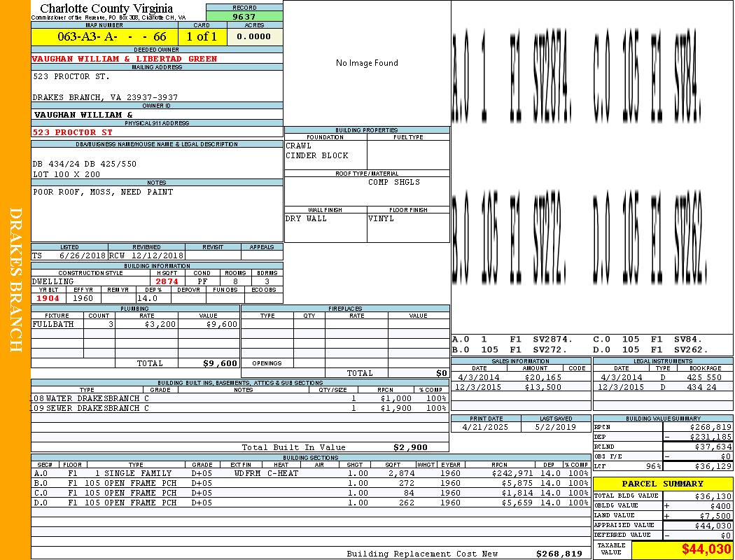Click the PARCEL SUMMARY heading
735x560 pixels.
[662, 484]
